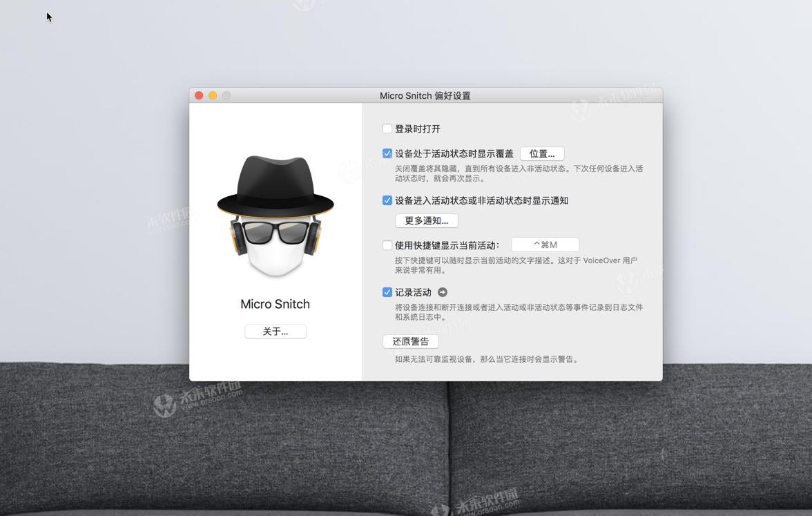
Task: Click the ^⌘M shortcut recorder field
Action: point(545,244)
